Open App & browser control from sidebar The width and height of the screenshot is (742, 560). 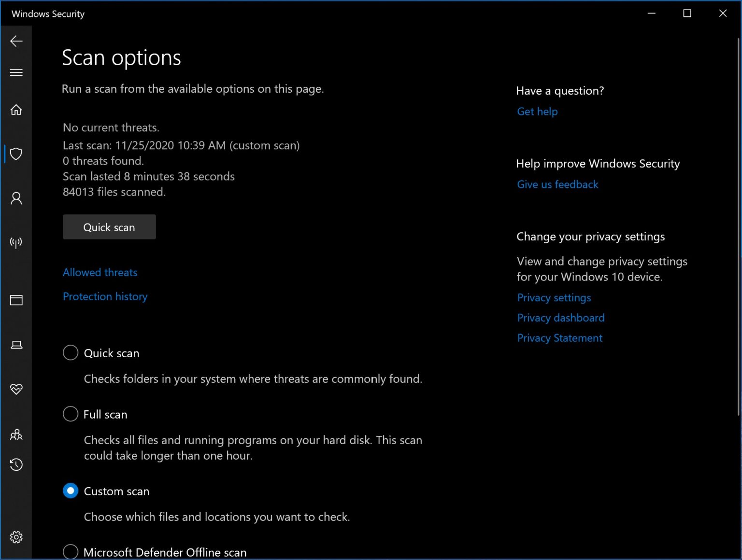pyautogui.click(x=16, y=300)
